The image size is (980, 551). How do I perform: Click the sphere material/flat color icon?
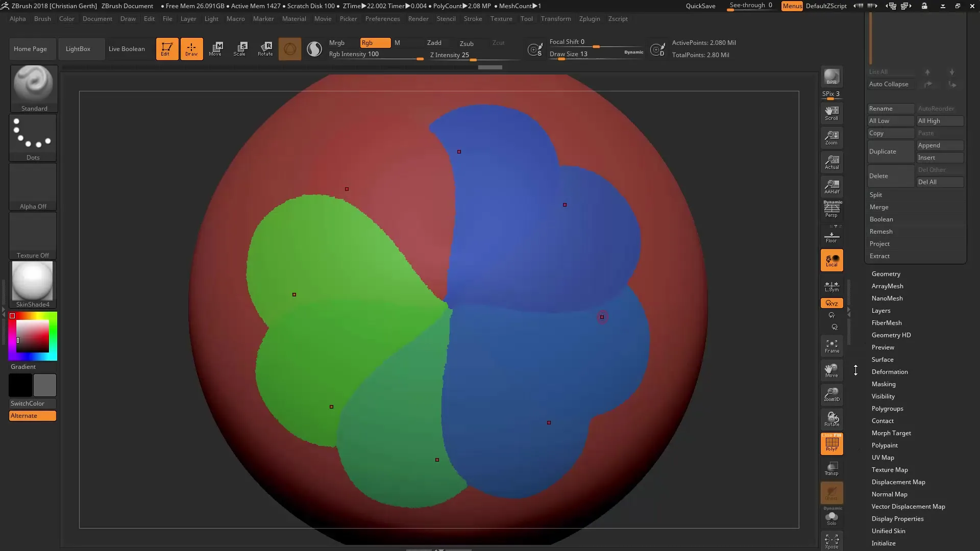click(x=314, y=49)
